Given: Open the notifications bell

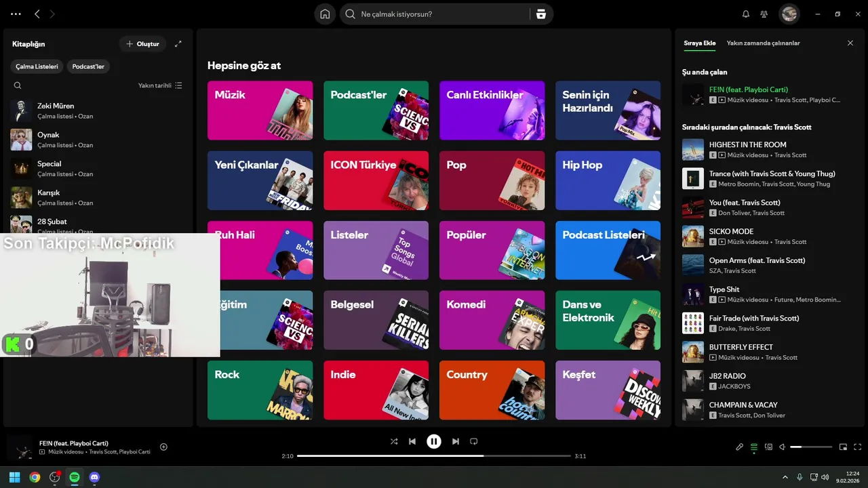Looking at the screenshot, I should pyautogui.click(x=746, y=14).
